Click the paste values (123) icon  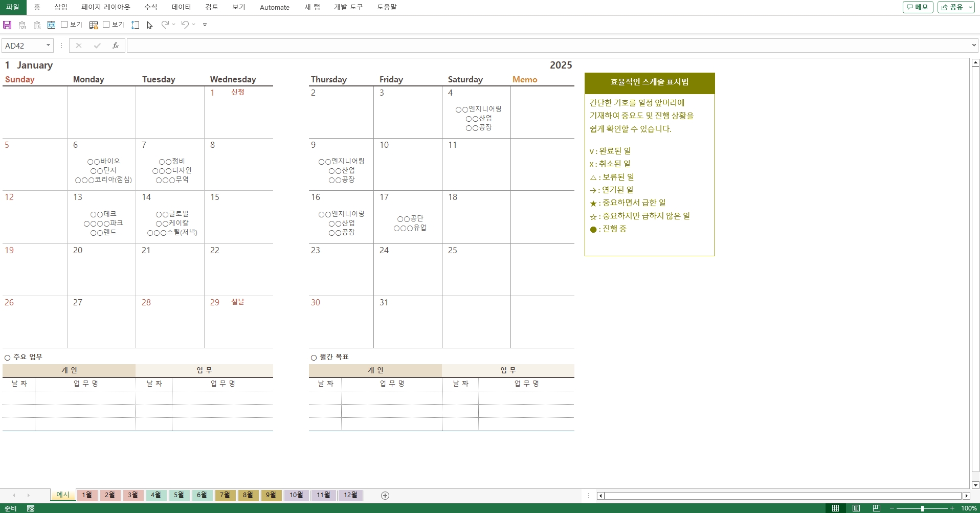tap(22, 25)
